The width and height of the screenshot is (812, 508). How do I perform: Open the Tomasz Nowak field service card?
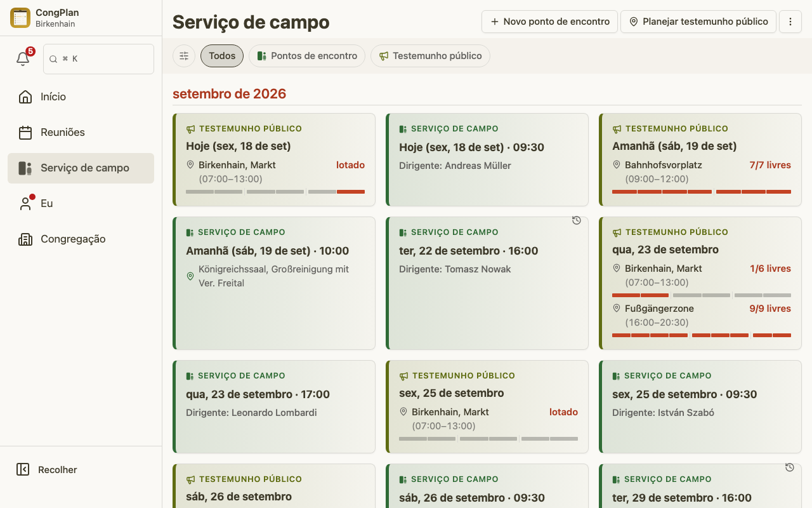click(487, 283)
